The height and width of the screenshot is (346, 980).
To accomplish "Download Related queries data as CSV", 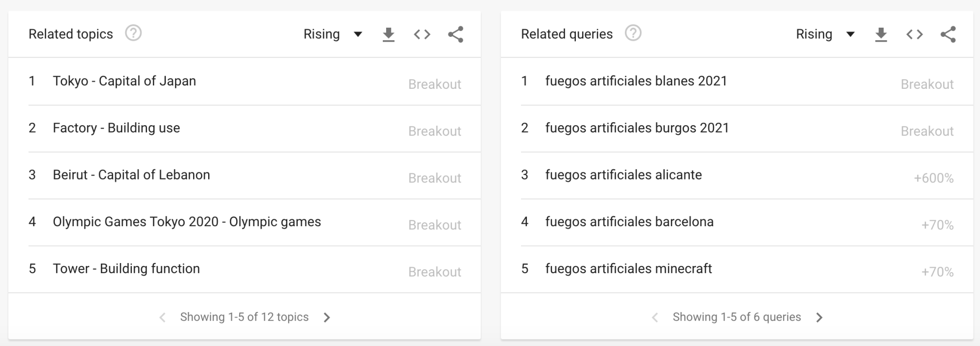I will 881,34.
